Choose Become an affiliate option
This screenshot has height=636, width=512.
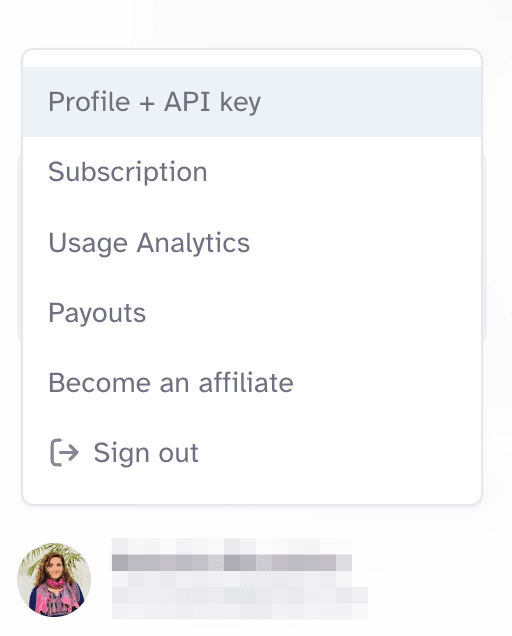[x=252, y=383]
